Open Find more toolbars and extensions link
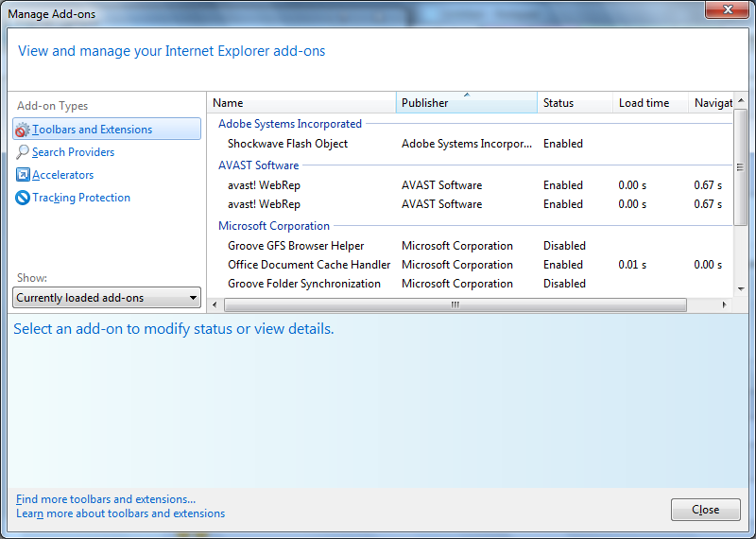Viewport: 756px width, 539px height. point(106,499)
